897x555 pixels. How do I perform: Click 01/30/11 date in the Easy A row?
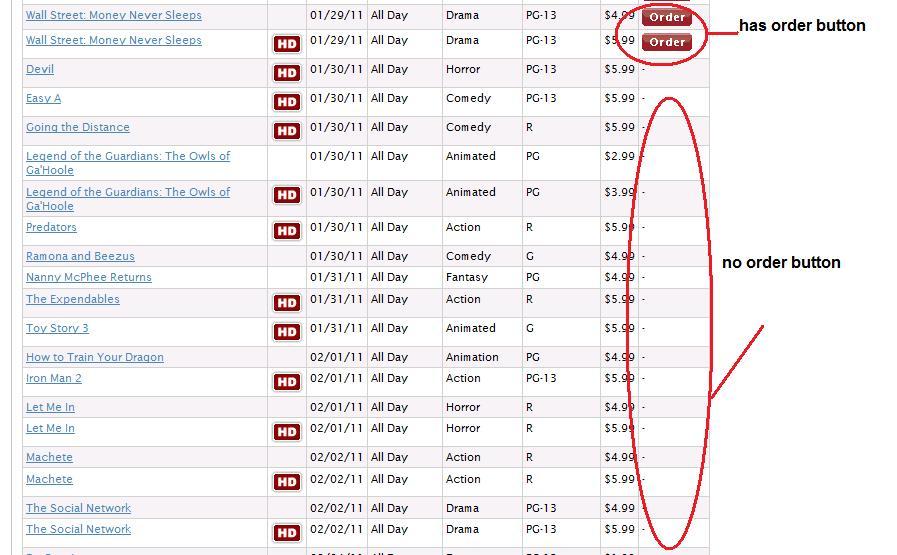pyautogui.click(x=336, y=98)
